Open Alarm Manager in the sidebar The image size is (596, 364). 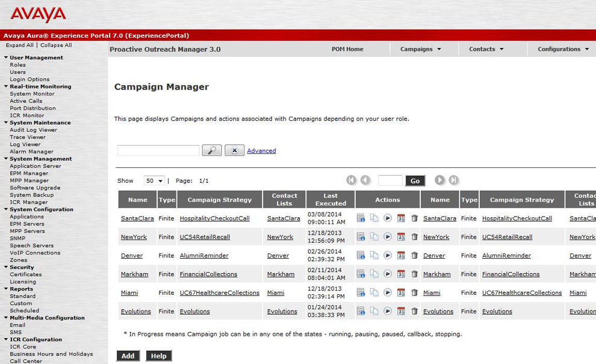pyautogui.click(x=31, y=151)
